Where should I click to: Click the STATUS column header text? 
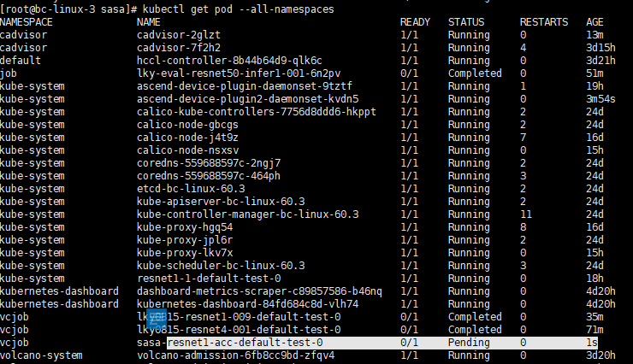466,22
